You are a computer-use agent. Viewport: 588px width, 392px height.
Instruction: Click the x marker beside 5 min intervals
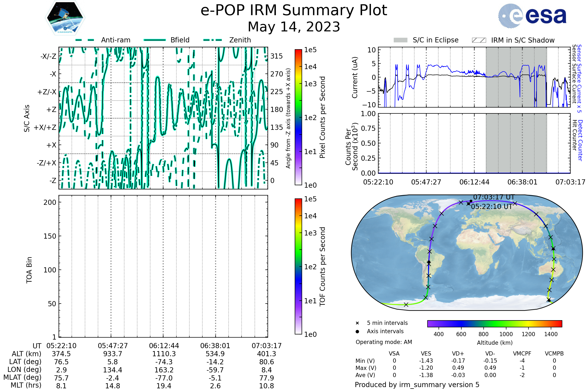pos(357,323)
